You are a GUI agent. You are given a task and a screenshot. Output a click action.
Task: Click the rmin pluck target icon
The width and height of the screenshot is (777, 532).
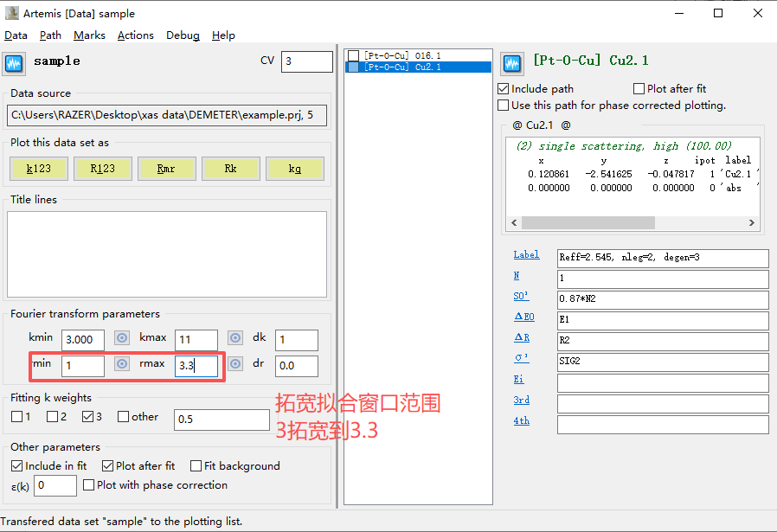coord(122,364)
